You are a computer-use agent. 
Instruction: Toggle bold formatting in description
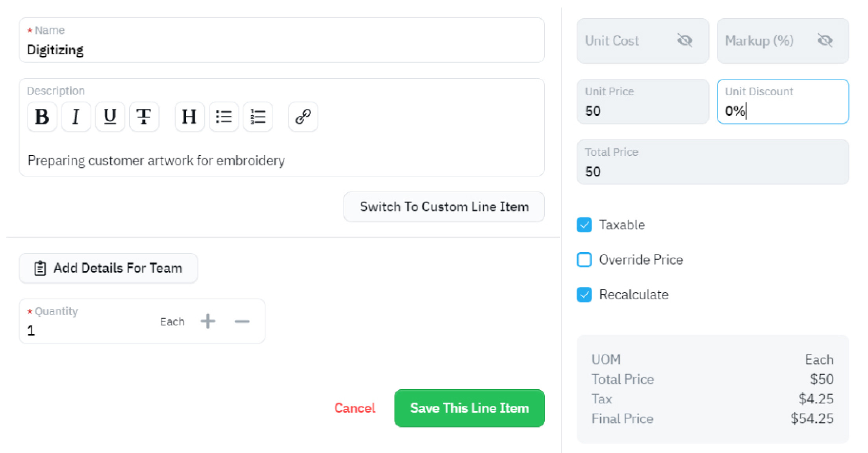[x=42, y=117]
